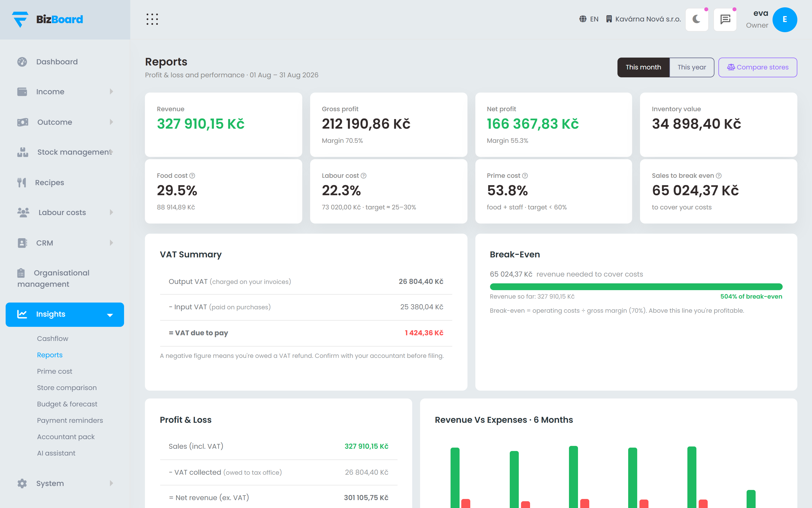Click the Profit & Loss Sales value 327 910,15 Kč
812x508 pixels.
tap(367, 446)
